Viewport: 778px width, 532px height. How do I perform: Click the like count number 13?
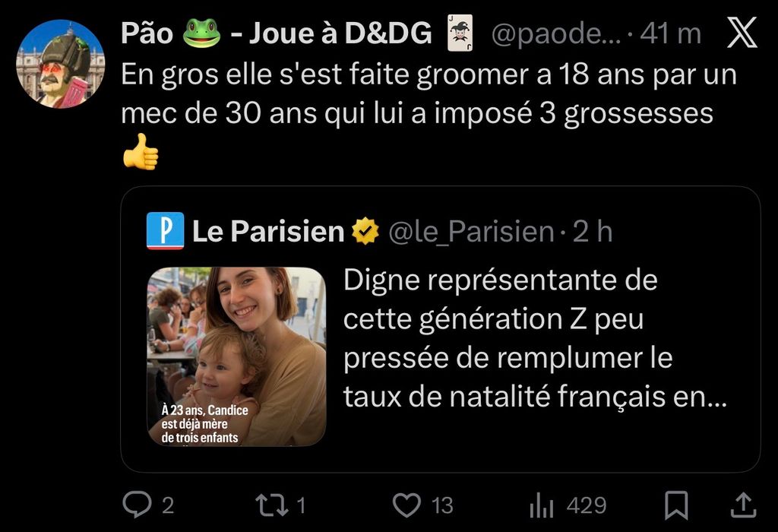[442, 505]
